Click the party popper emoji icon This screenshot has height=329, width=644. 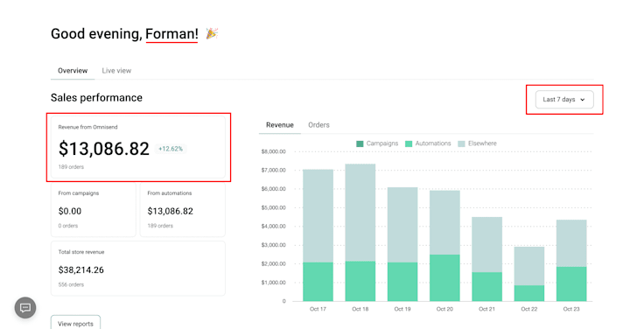point(212,33)
